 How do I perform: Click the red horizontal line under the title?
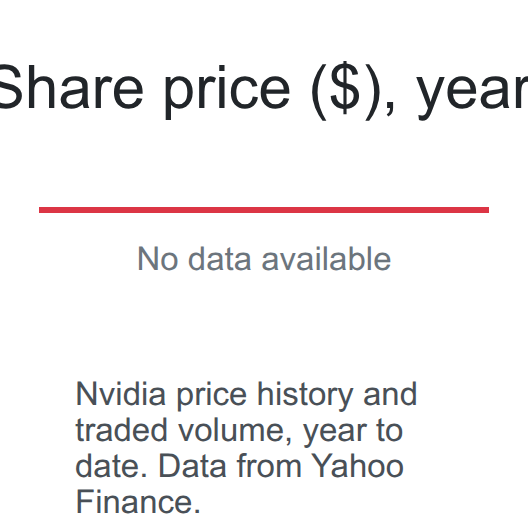tap(264, 210)
